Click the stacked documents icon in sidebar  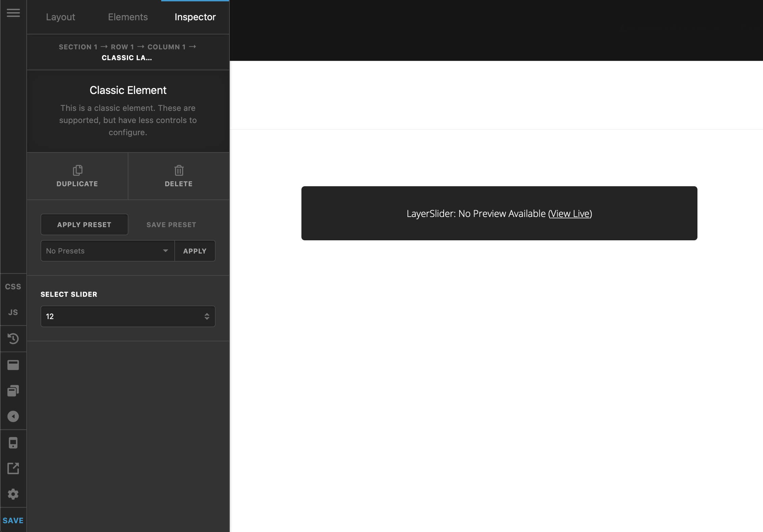[13, 391]
